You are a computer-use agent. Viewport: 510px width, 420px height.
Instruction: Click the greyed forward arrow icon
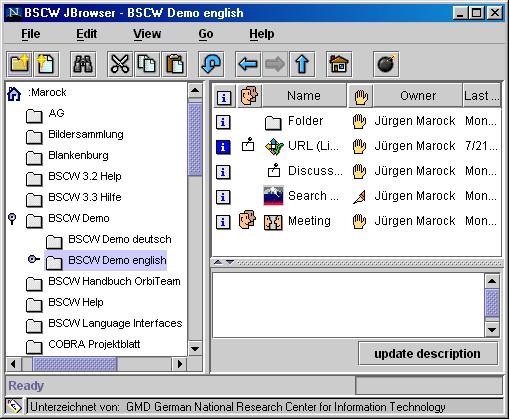point(275,64)
